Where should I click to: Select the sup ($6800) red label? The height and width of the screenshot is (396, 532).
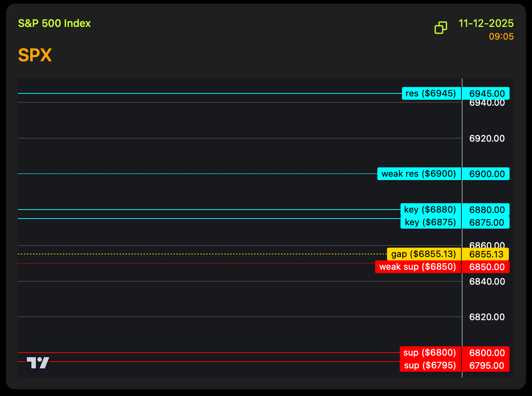click(430, 353)
